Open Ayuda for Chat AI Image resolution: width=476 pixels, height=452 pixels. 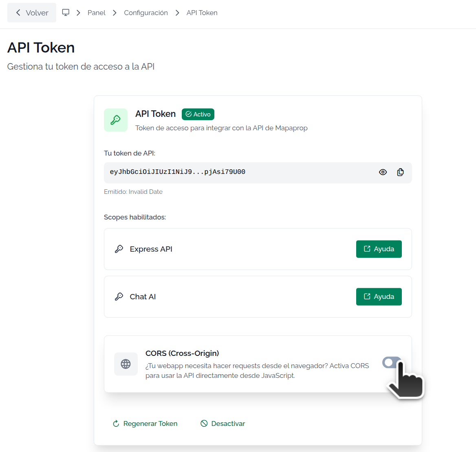(x=379, y=297)
